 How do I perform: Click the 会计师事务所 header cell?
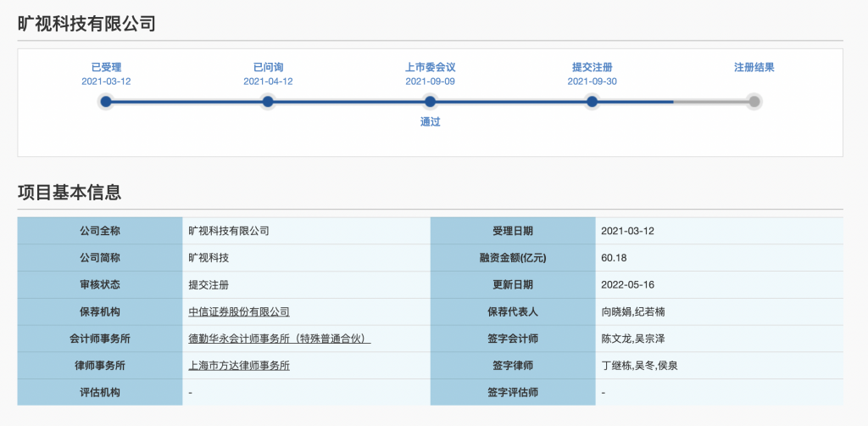[x=100, y=339]
